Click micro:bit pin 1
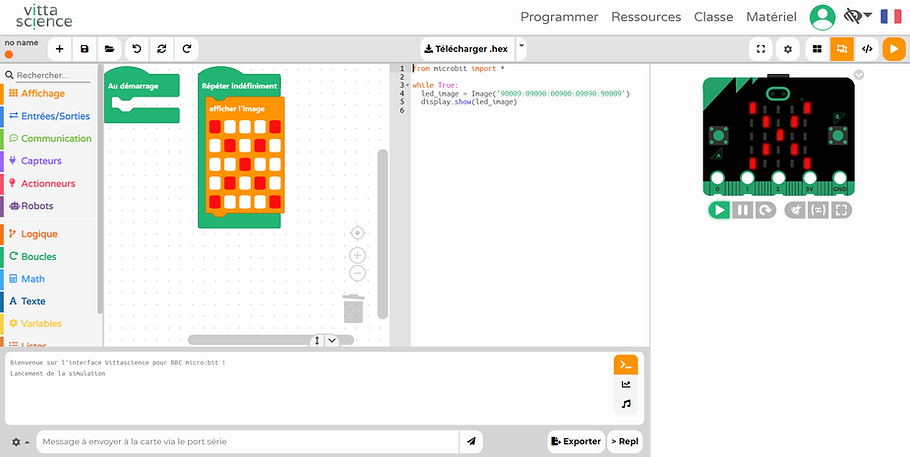Screen dimensions: 910x457 tap(748, 178)
